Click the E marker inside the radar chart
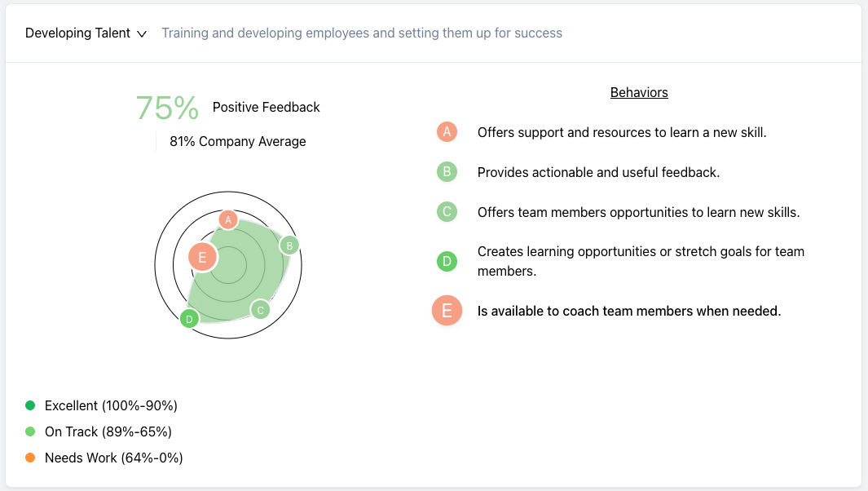The height and width of the screenshot is (491, 868). pyautogui.click(x=201, y=257)
